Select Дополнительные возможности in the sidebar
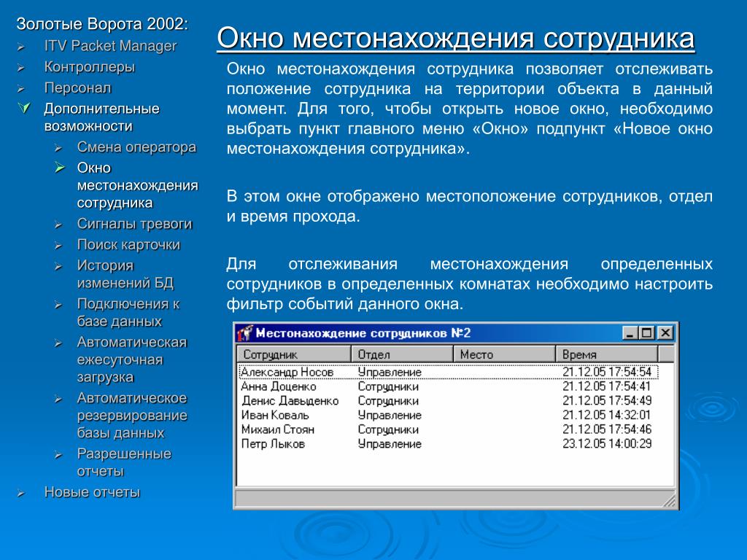The height and width of the screenshot is (560, 747). [x=101, y=117]
